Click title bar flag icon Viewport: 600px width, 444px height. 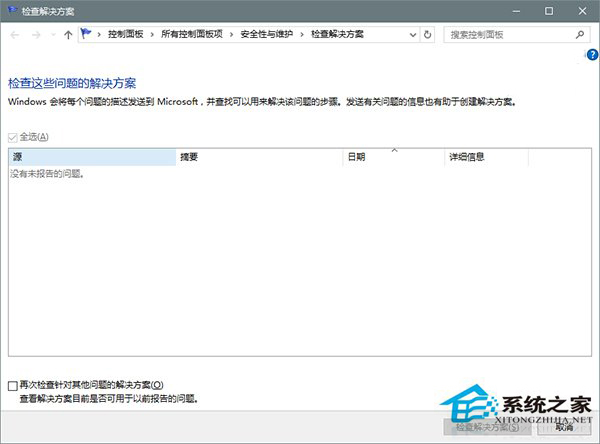pyautogui.click(x=12, y=10)
